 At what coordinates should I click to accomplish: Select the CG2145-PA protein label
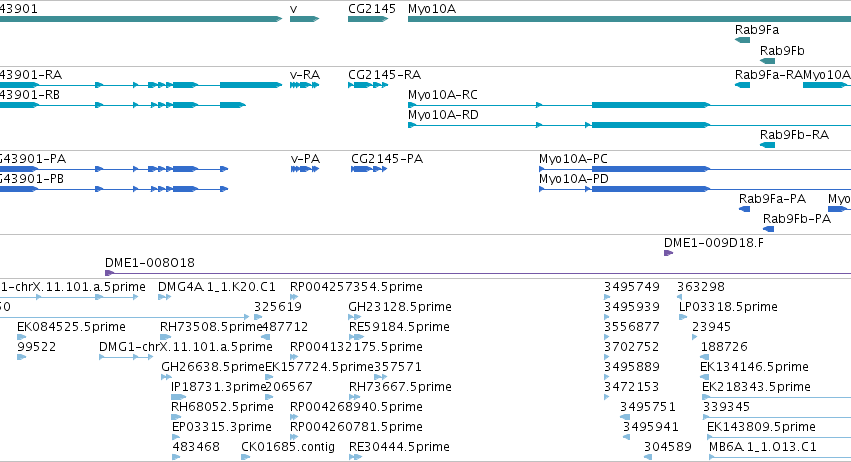[x=387, y=159]
